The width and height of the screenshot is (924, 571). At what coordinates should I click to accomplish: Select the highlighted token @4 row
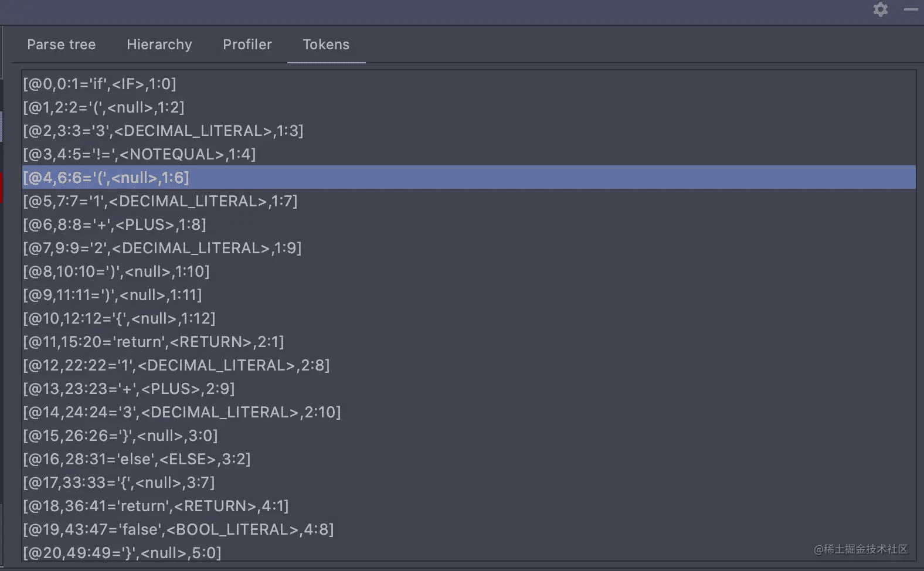(x=106, y=178)
